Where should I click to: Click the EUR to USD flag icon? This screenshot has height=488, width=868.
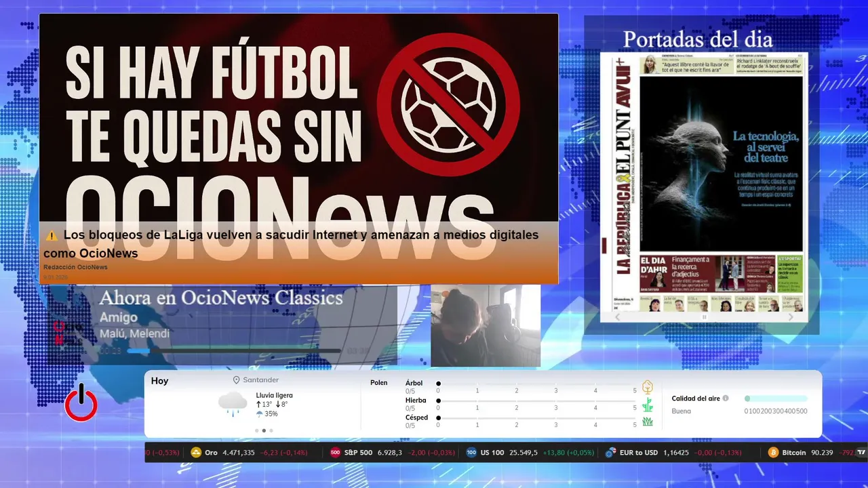610,452
